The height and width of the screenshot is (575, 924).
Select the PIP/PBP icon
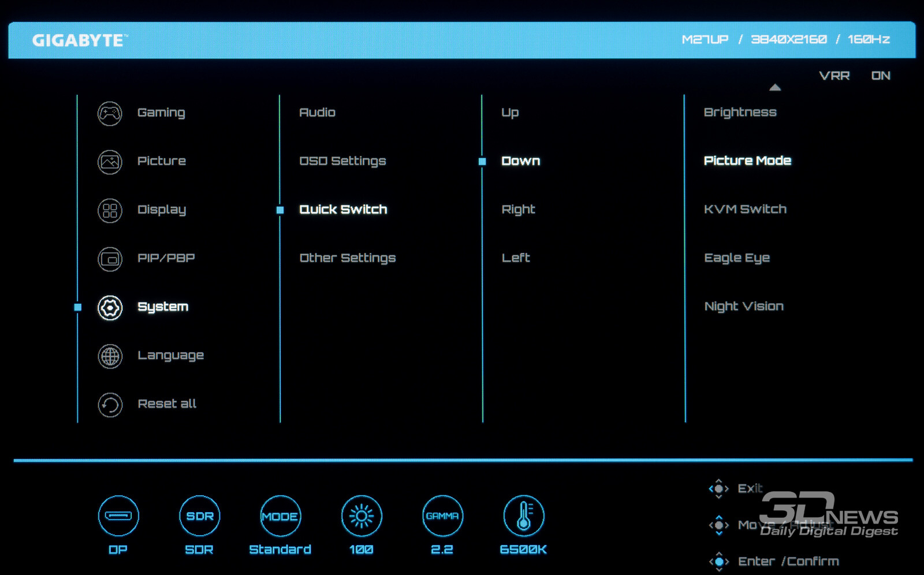click(x=110, y=259)
